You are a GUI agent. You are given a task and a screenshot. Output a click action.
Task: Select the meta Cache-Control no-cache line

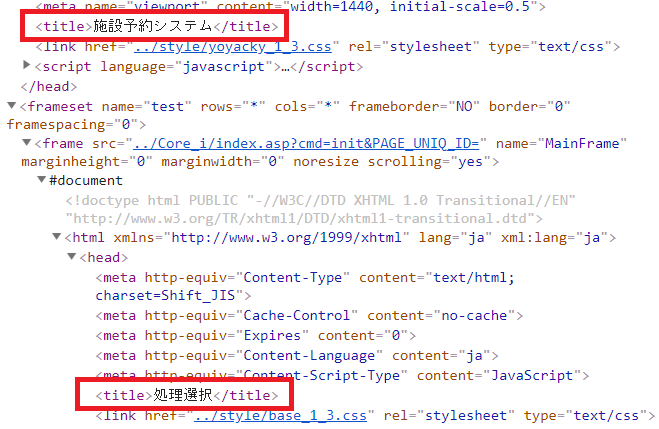[309, 316]
